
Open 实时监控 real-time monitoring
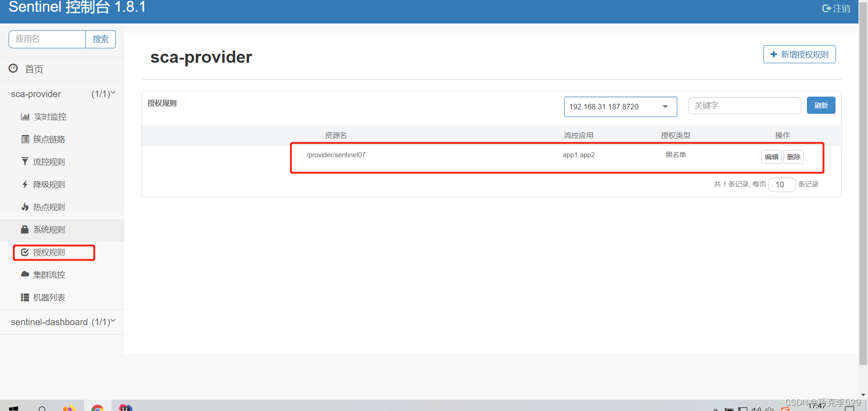point(50,117)
